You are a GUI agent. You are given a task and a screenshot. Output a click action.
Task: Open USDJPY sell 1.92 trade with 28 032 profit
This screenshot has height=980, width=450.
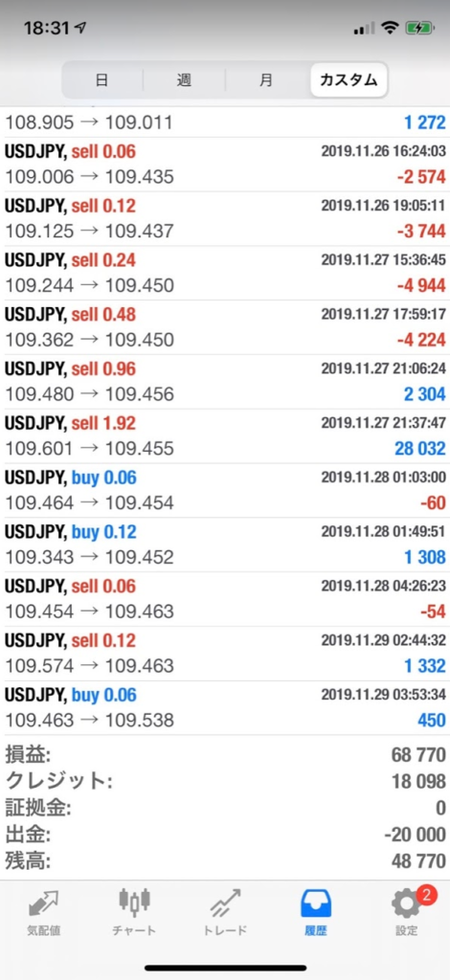(x=225, y=436)
